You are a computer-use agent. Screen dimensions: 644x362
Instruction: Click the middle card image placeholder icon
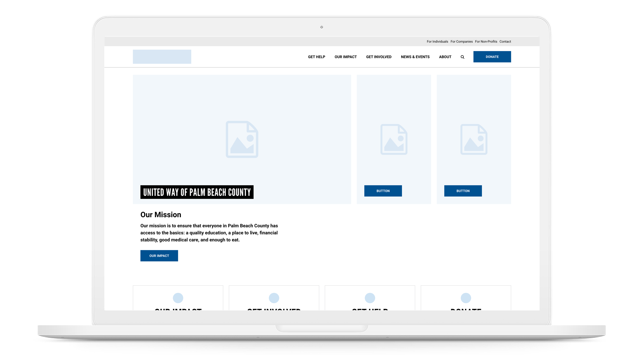[394, 139]
